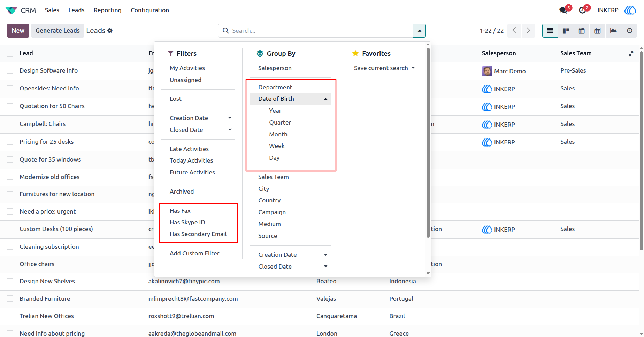Select the Opensides: Need Info checkbox

pos(10,88)
